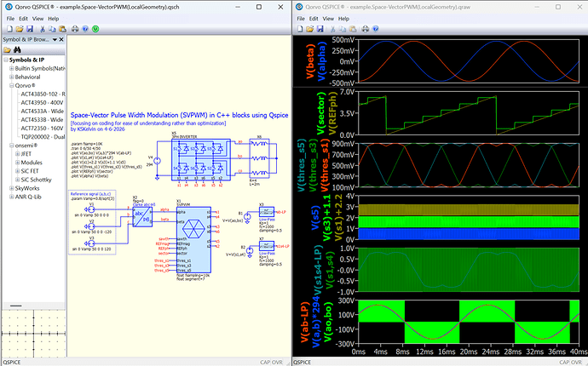Run the simulation with the green button
This screenshot has height=366, width=588.
95,29
